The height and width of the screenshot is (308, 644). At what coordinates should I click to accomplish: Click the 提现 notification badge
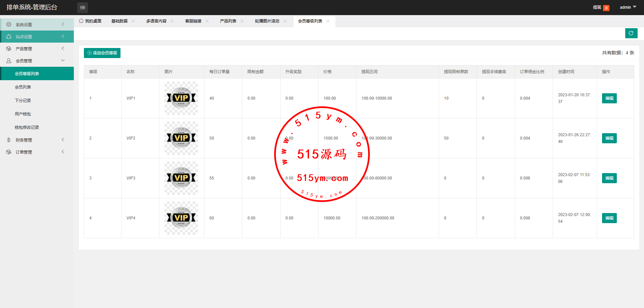tap(606, 8)
